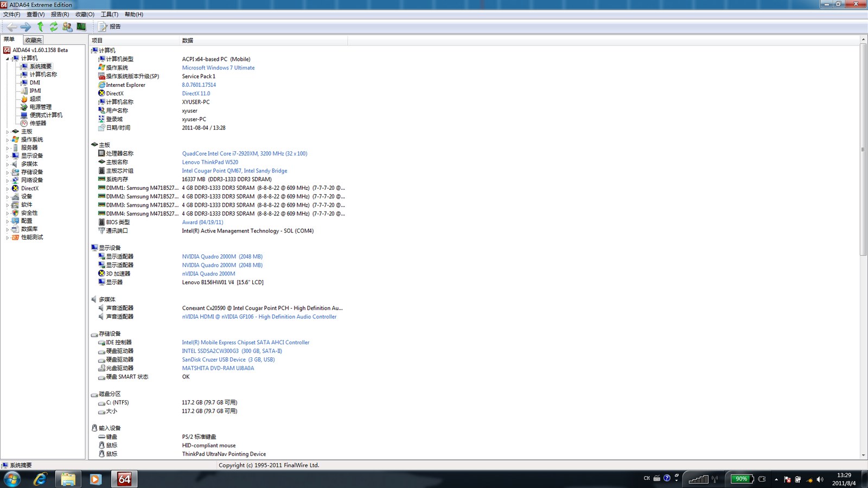Select 配置 in the tree
The height and width of the screenshot is (488, 868).
[27, 221]
